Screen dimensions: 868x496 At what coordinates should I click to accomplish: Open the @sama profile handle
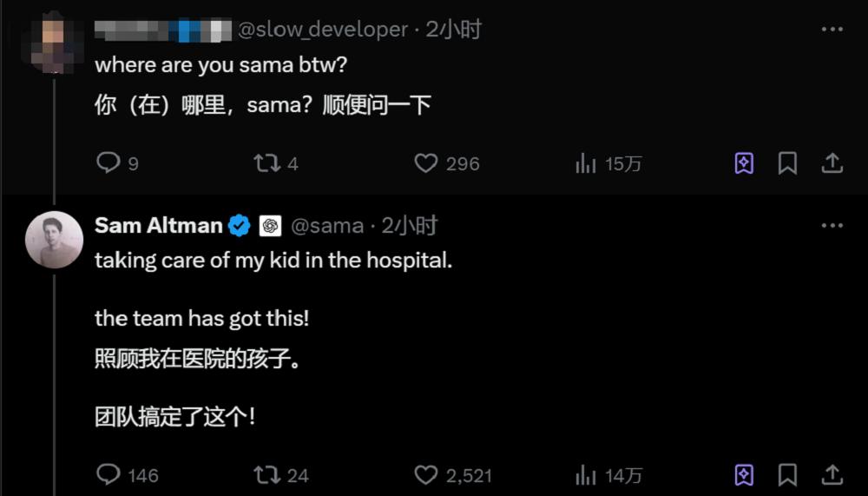(326, 226)
